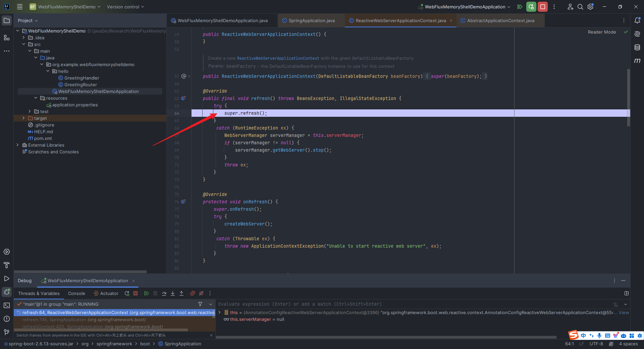Screen dimensions: 644x349
Task: Open Search Everywhere magnifier
Action: coord(580,7)
